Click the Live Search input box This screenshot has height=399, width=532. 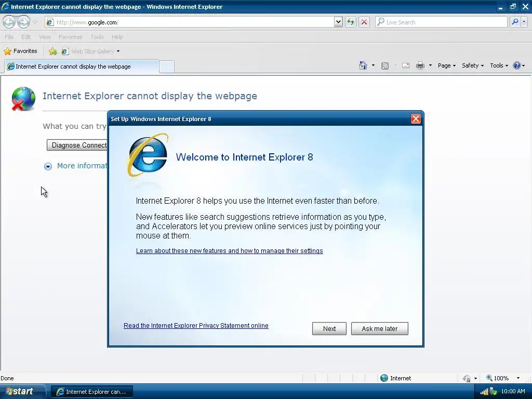click(442, 22)
